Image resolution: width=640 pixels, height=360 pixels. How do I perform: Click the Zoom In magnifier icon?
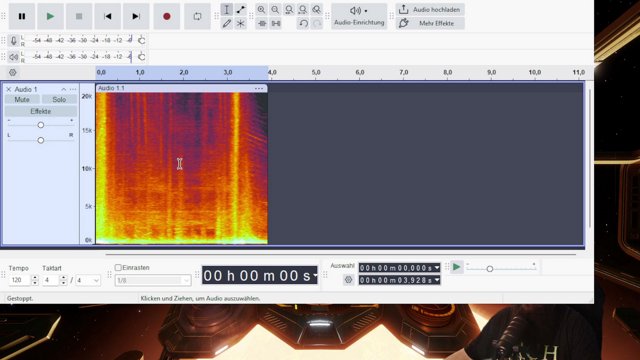click(261, 9)
